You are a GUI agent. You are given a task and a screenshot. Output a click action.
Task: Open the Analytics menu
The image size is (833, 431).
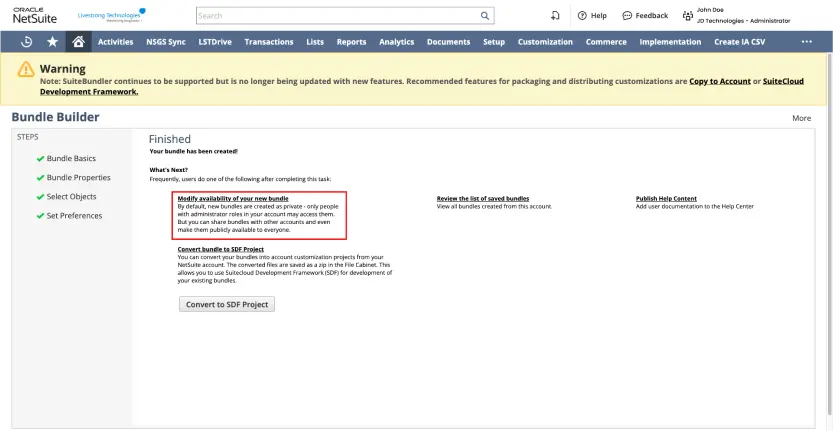coord(397,41)
